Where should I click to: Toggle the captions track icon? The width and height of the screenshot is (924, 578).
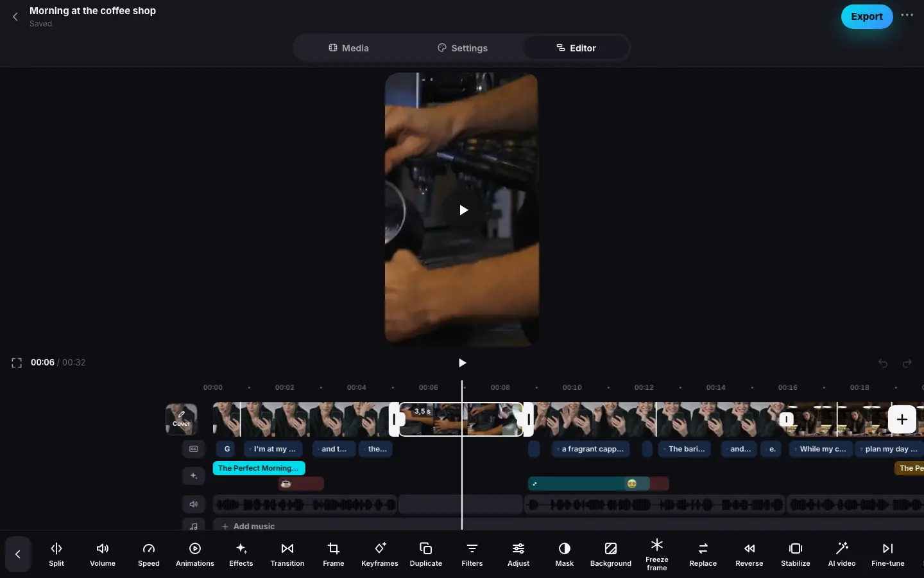194,449
